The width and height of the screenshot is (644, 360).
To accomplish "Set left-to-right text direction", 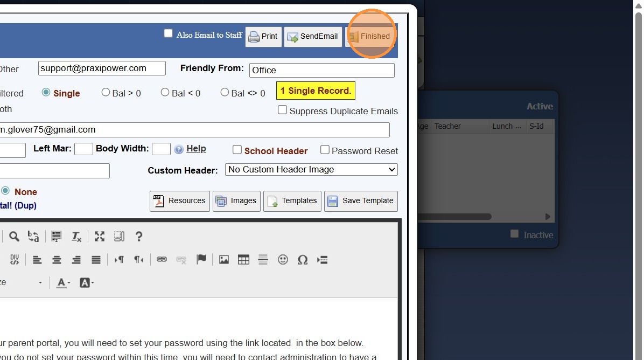I will (x=119, y=260).
